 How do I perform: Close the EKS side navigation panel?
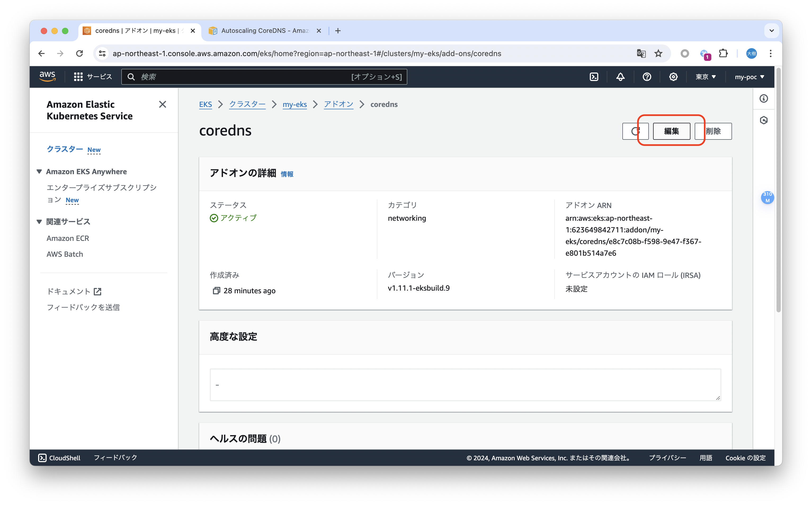162,105
